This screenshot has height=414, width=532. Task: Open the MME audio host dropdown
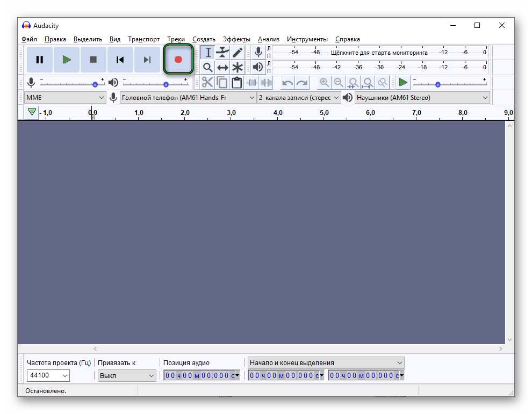tap(65, 97)
